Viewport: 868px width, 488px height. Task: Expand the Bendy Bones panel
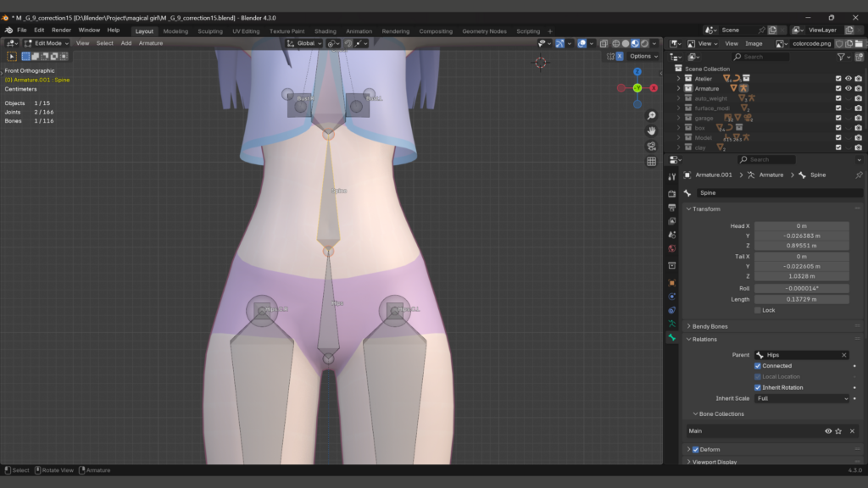coord(710,326)
